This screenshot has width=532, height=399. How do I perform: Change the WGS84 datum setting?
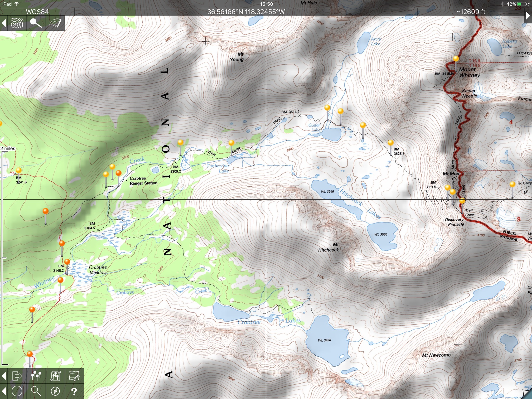coord(37,12)
